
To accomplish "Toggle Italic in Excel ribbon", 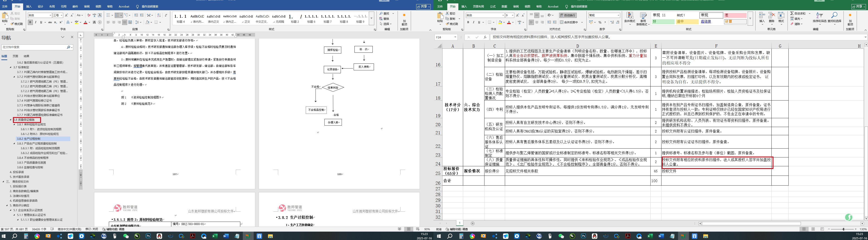I will 473,22.
